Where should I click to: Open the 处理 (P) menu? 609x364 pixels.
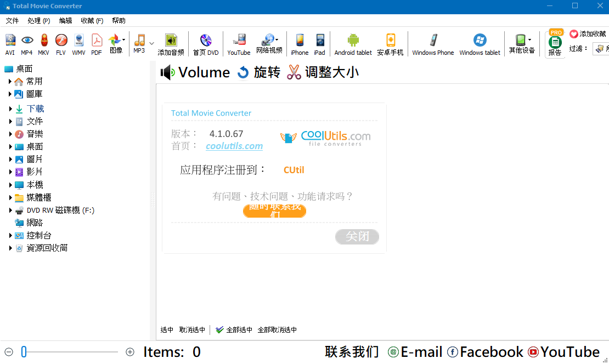(39, 21)
